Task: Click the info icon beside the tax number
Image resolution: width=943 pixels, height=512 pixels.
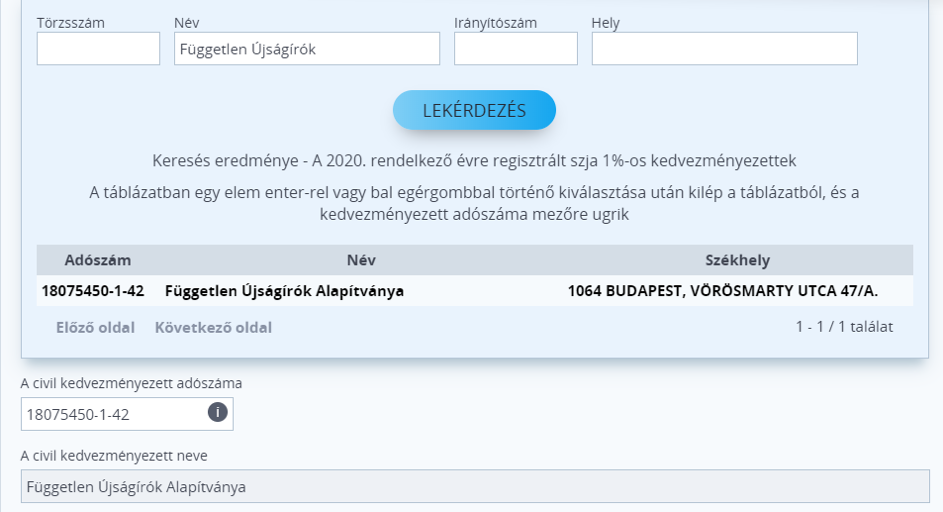Action: click(217, 413)
